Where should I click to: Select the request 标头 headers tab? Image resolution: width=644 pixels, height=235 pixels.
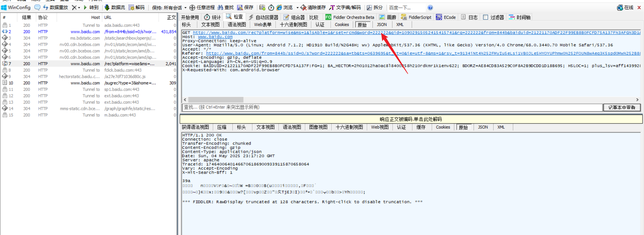point(186,25)
